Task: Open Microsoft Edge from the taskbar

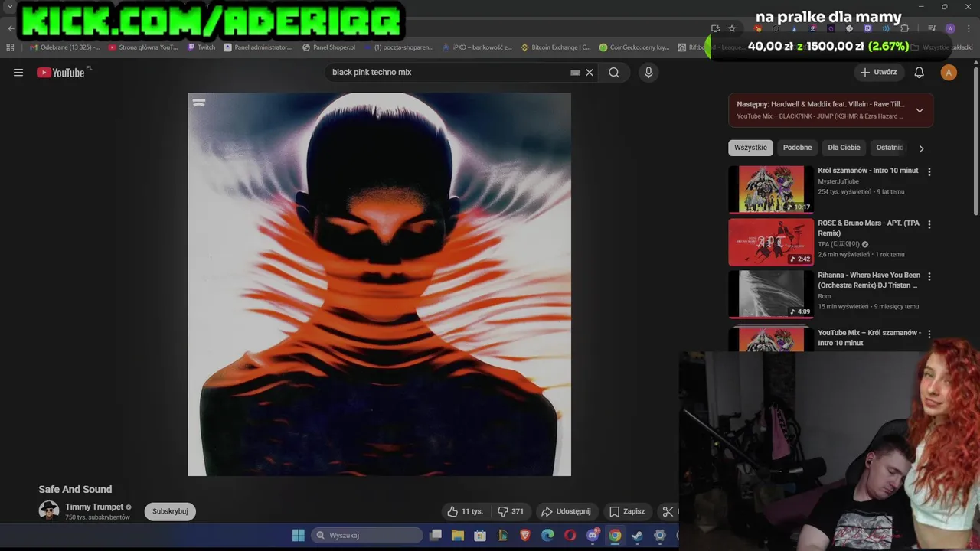Action: coord(547,535)
